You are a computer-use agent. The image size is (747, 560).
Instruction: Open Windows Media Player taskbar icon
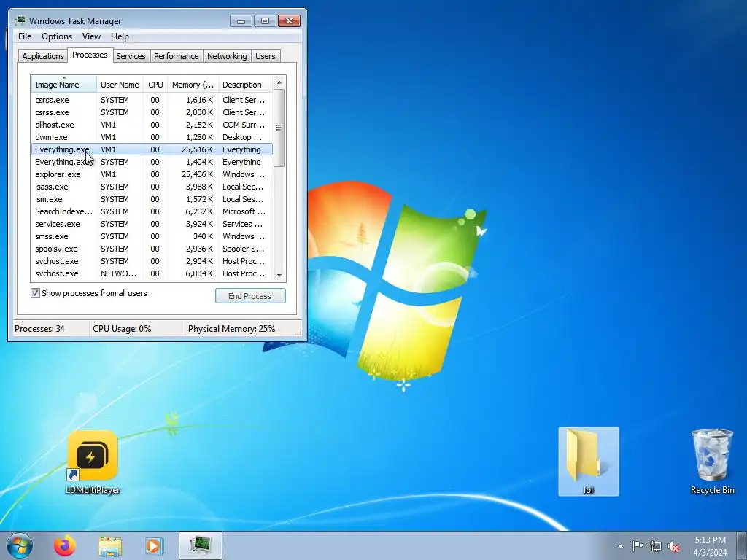(x=154, y=545)
